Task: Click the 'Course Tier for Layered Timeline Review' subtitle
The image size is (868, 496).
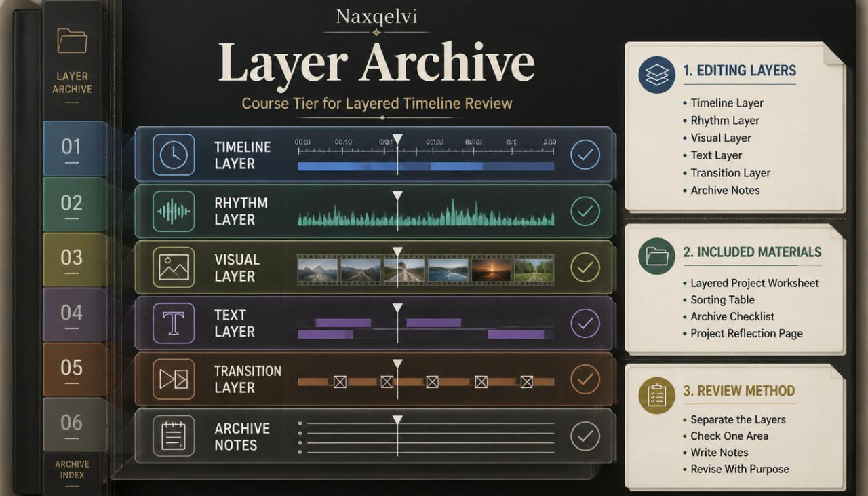Action: [x=377, y=104]
